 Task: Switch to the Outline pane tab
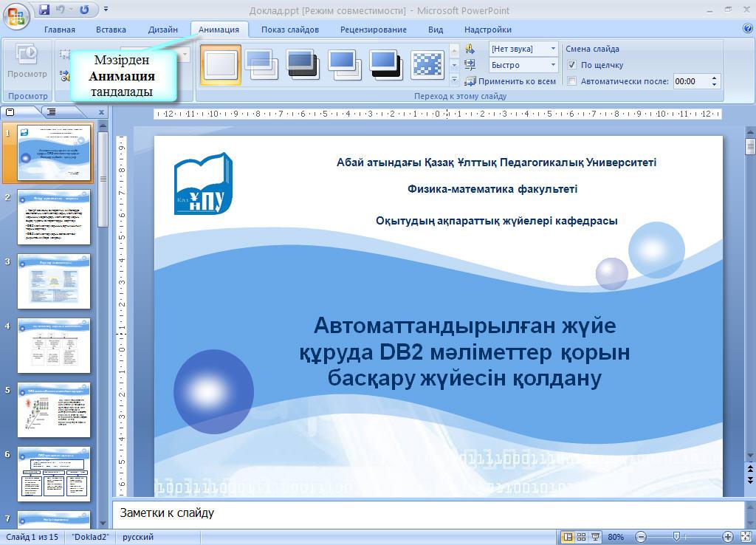click(x=52, y=112)
